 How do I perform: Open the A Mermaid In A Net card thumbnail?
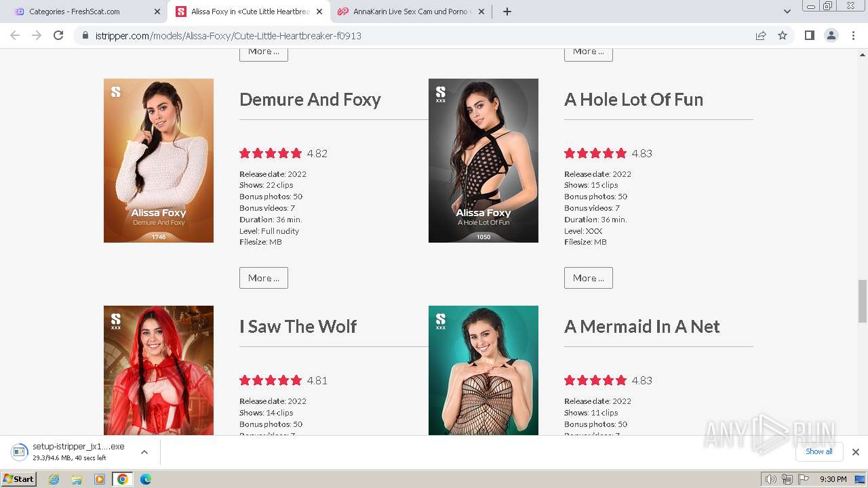point(484,370)
